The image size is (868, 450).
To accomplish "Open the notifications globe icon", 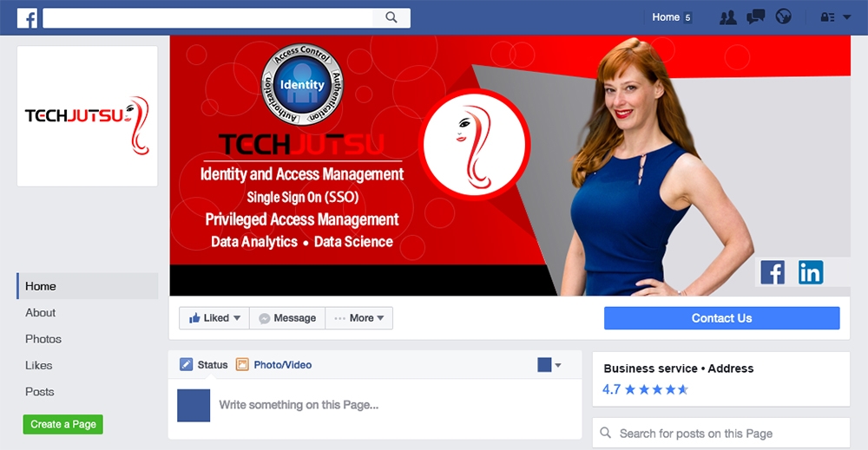I will (x=783, y=17).
